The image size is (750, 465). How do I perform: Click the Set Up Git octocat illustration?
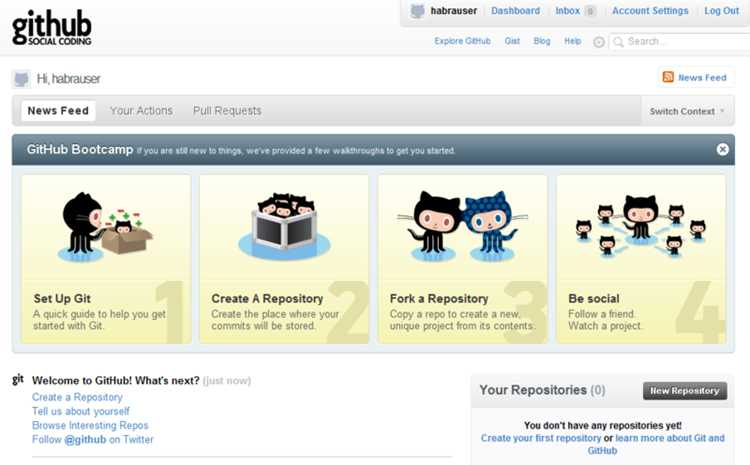[105, 228]
